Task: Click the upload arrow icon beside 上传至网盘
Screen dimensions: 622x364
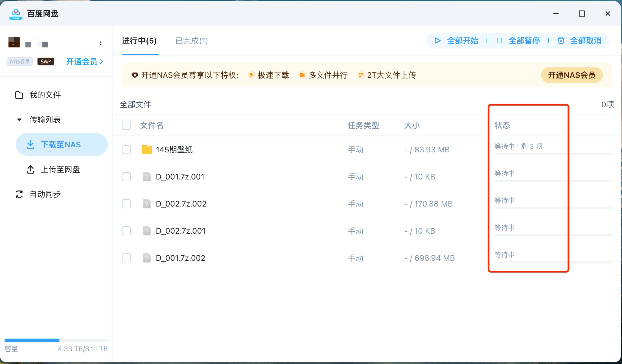Action: pos(30,169)
